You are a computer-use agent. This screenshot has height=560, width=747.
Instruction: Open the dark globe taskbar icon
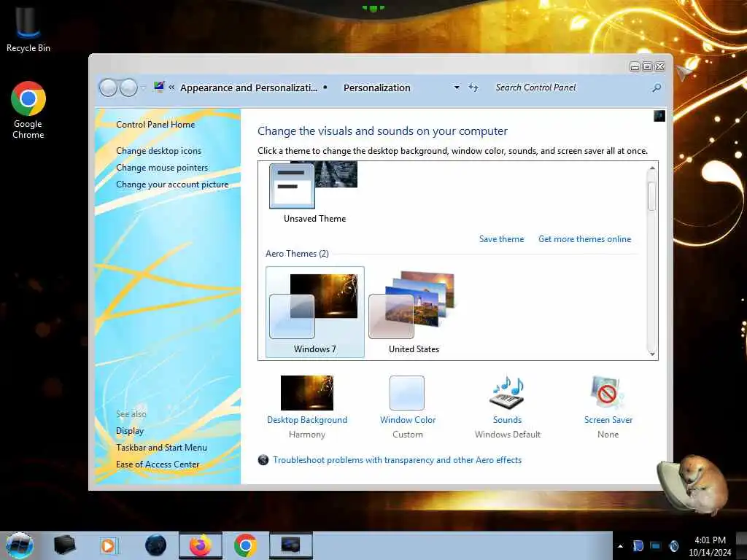point(155,545)
